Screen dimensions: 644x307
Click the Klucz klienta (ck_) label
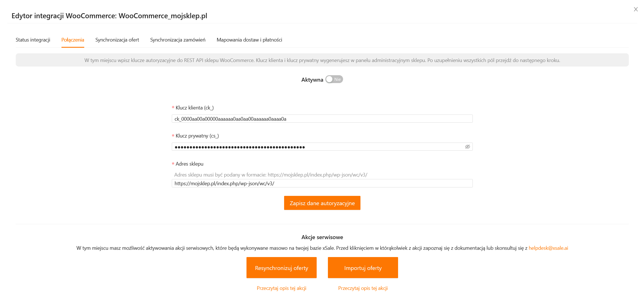(195, 108)
